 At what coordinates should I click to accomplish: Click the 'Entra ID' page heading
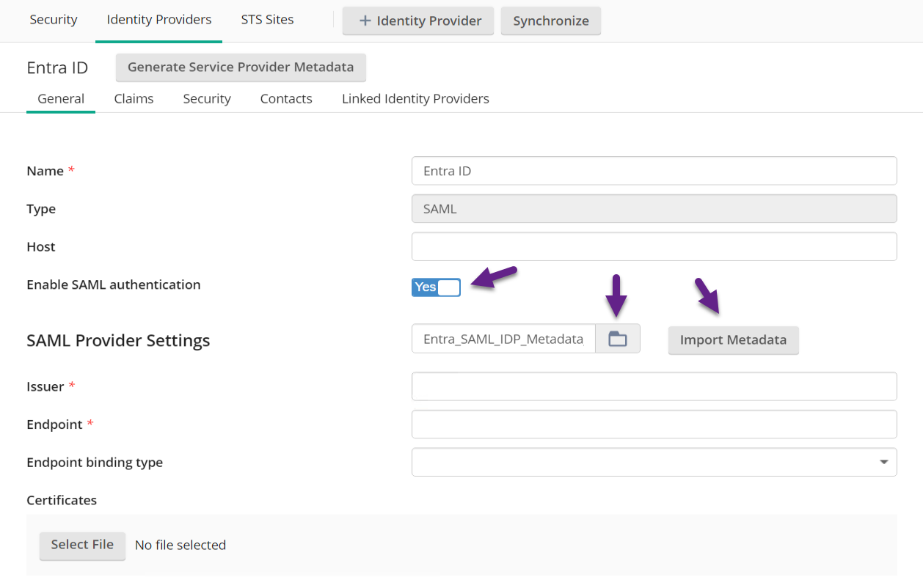coord(57,67)
